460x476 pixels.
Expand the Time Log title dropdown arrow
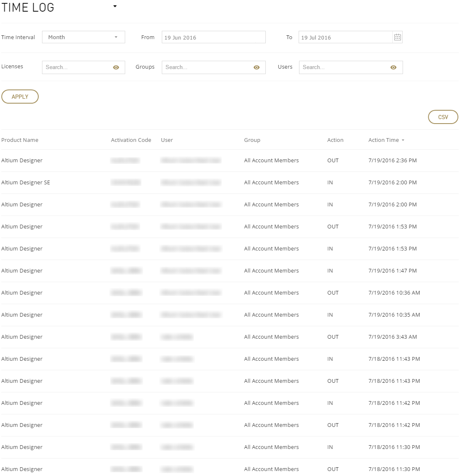(x=115, y=7)
